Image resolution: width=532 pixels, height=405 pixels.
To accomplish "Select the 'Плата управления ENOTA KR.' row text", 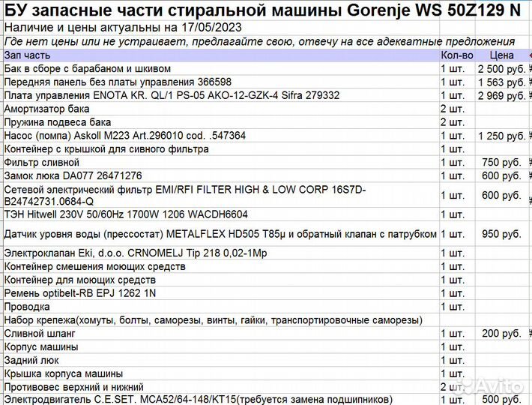I will tap(172, 95).
